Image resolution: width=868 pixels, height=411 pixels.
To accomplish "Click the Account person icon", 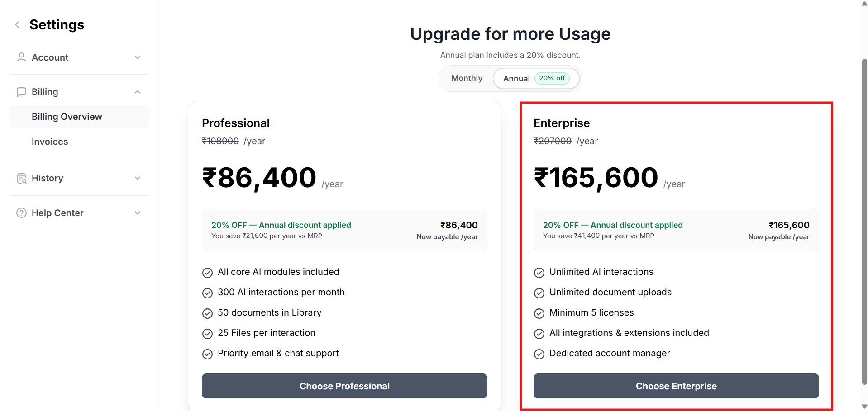I will [21, 57].
